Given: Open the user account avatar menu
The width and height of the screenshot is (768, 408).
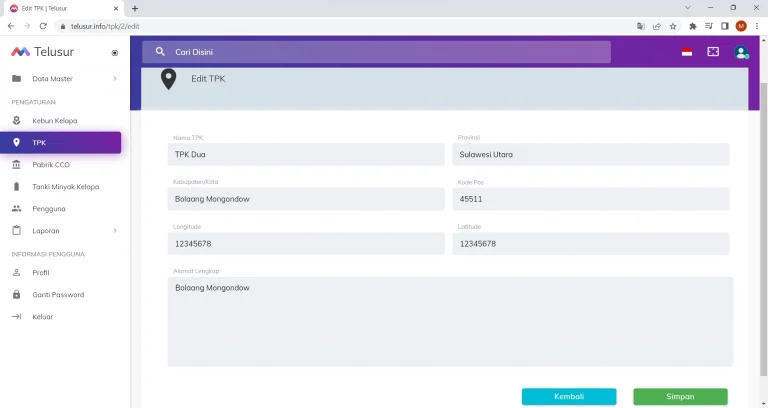Looking at the screenshot, I should pyautogui.click(x=741, y=52).
